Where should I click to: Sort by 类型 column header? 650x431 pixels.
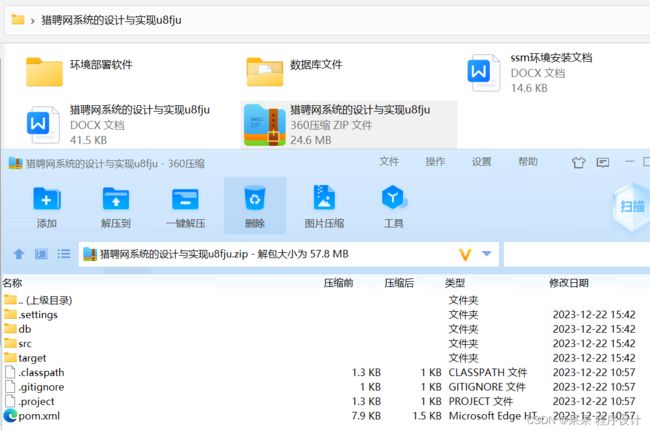tap(455, 283)
